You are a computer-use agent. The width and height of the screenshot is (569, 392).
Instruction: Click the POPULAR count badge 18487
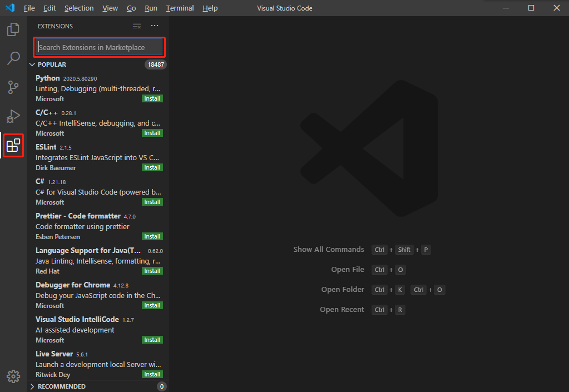[156, 64]
